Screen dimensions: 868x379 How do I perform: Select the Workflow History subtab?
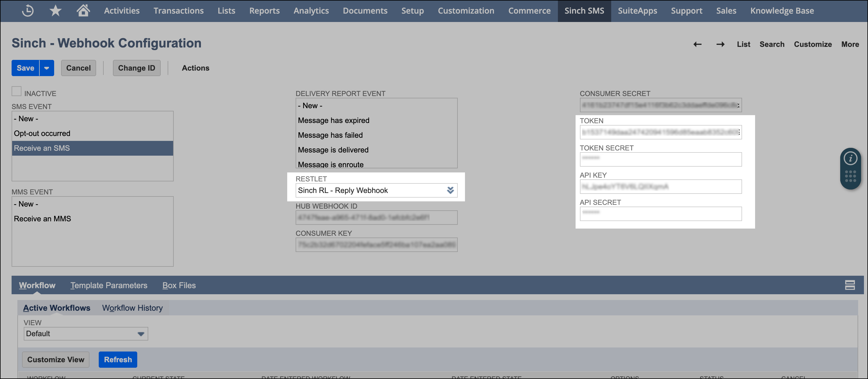click(x=132, y=308)
